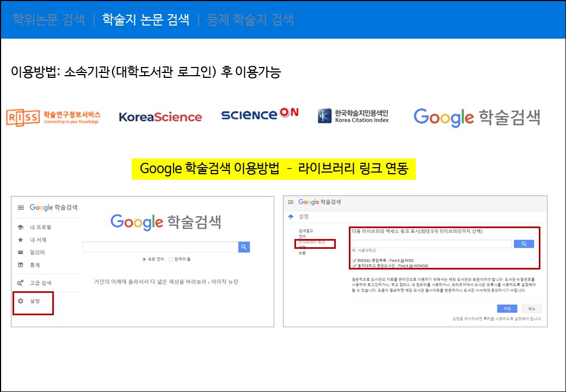Select 라이브러리 링크 in settings menu
This screenshot has height=392, width=566.
(x=311, y=242)
